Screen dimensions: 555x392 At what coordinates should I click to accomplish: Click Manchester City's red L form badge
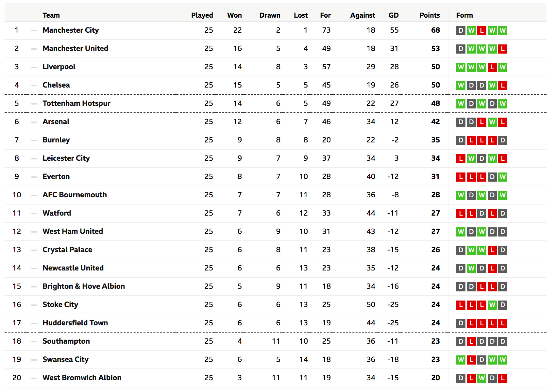pyautogui.click(x=481, y=31)
